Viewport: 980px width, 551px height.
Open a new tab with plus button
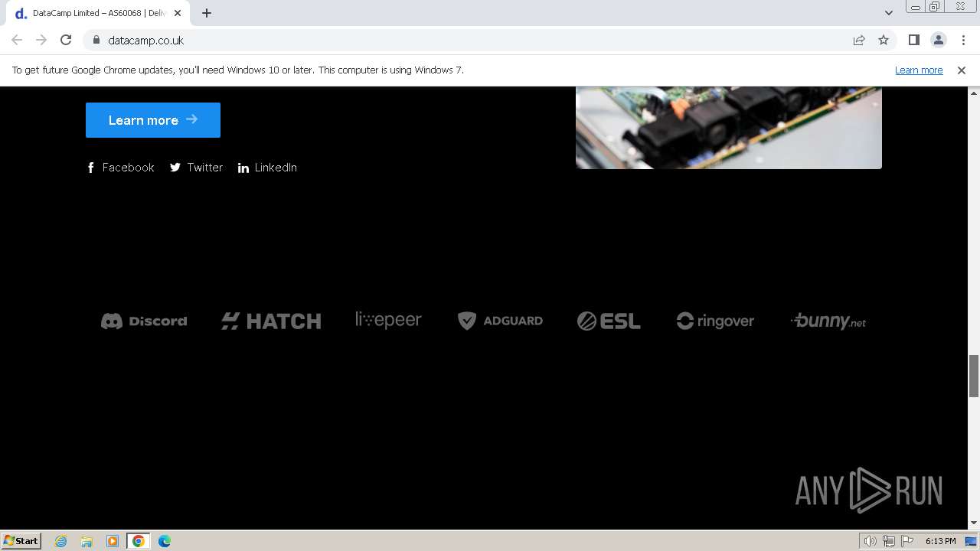point(207,13)
